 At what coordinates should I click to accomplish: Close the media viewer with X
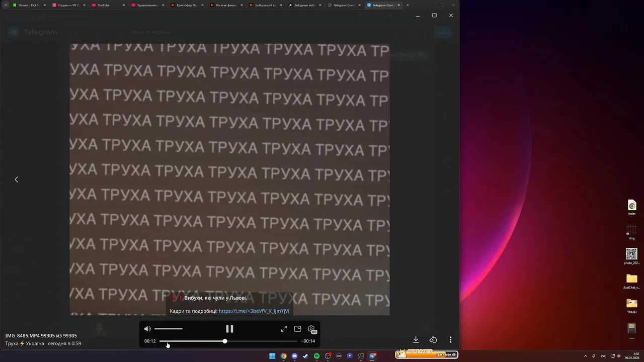pos(451,16)
